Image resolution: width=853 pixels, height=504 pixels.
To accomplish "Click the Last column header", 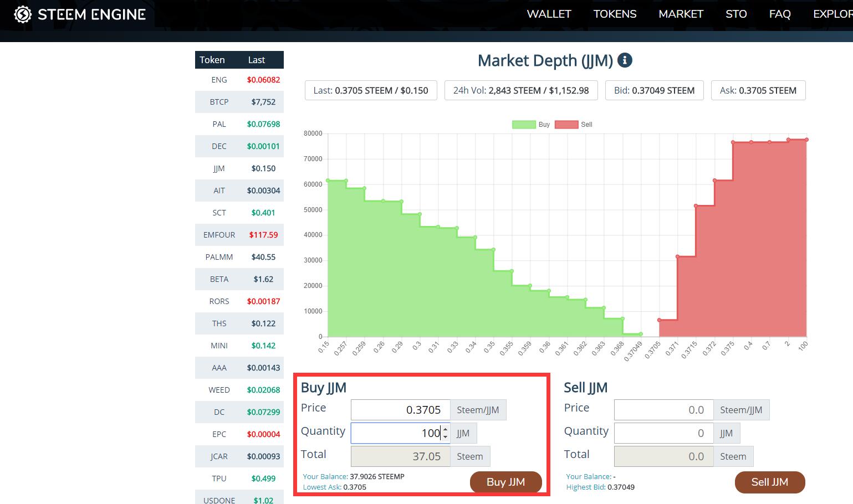I will click(x=257, y=60).
